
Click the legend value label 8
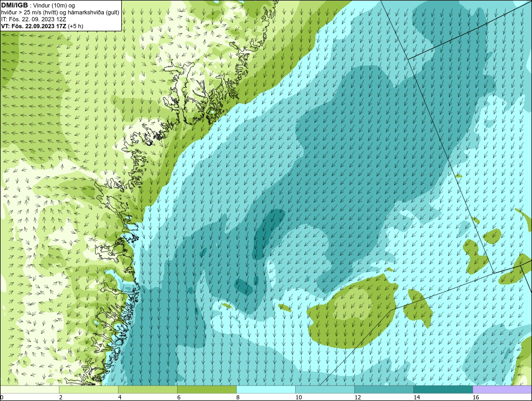point(237,398)
